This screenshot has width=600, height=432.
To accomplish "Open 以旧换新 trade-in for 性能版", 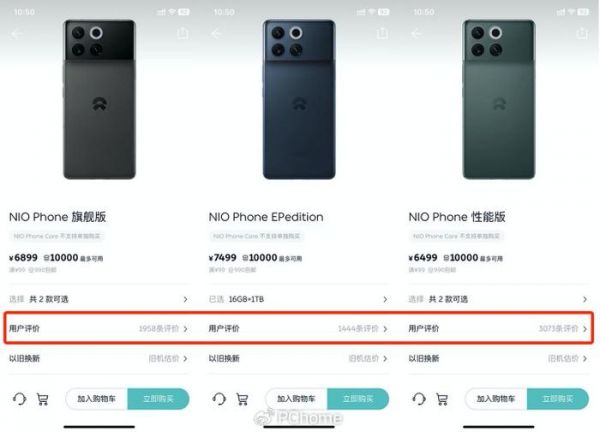I will pos(498,359).
